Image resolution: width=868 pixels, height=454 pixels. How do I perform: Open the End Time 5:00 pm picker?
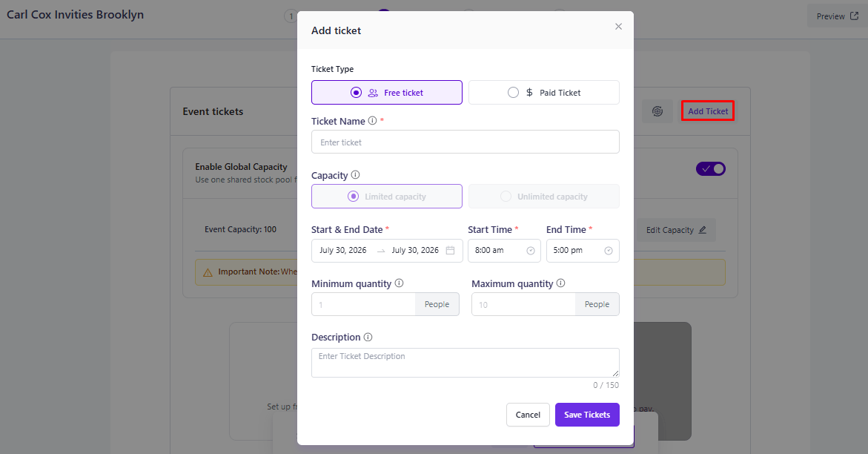pyautogui.click(x=583, y=251)
